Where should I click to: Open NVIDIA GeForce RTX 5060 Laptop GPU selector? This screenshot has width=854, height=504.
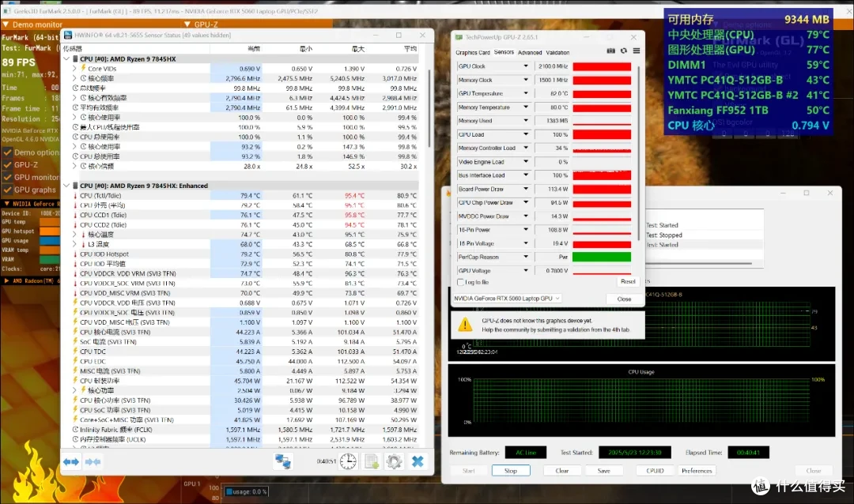click(x=507, y=299)
